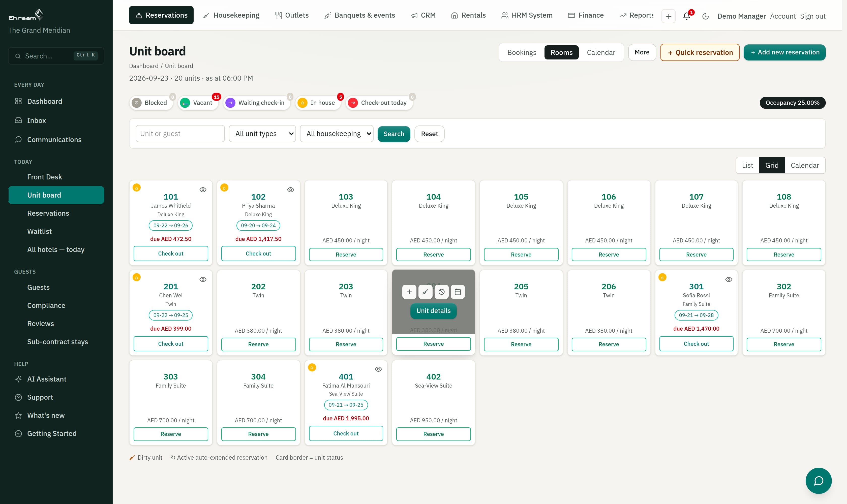This screenshot has height=504, width=847.
Task: Open the Finance module tab
Action: point(586,15)
